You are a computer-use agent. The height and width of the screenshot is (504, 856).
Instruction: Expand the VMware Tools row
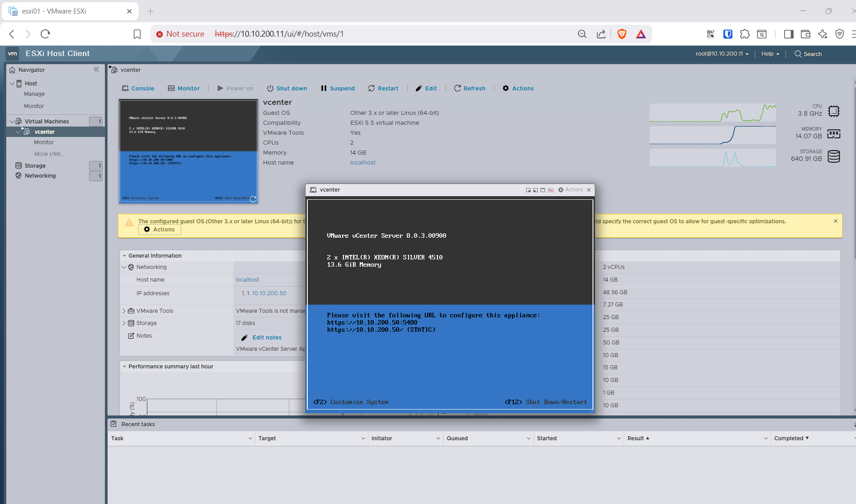[124, 311]
